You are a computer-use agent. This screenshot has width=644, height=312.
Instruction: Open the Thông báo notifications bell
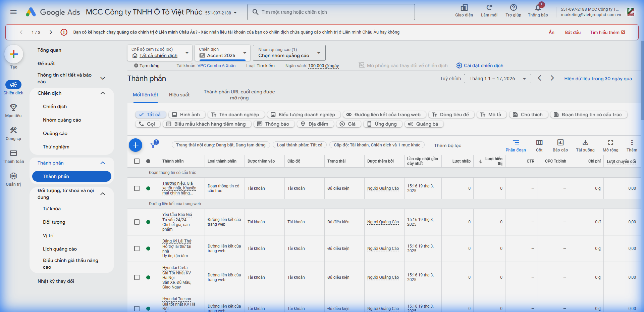coord(538,8)
